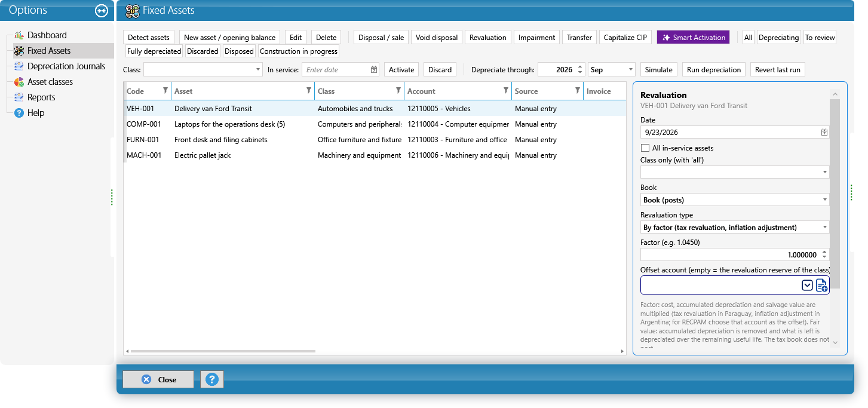Click the Revaluation toolbar button
Viewport: 868px width, 408px height.
click(488, 37)
